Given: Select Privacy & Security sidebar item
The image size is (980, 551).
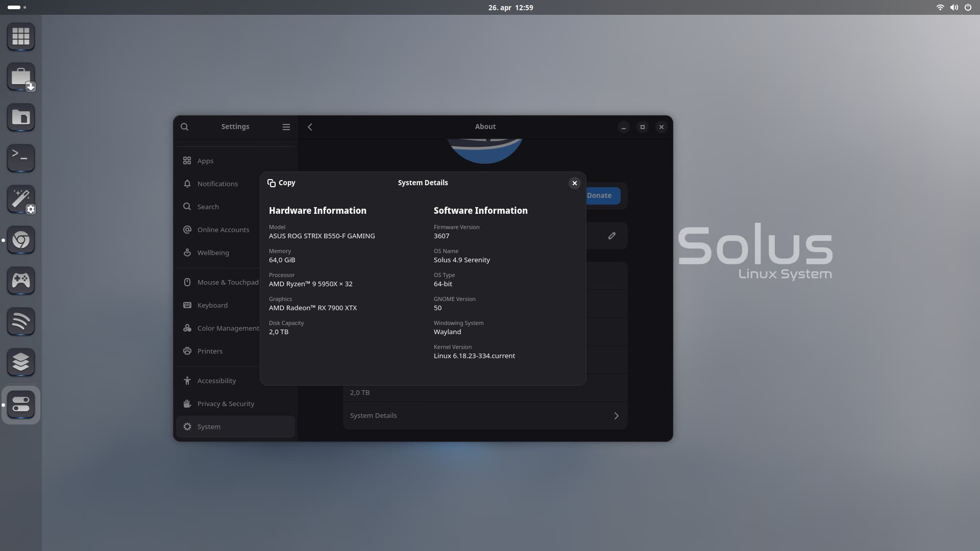Looking at the screenshot, I should pyautogui.click(x=226, y=404).
